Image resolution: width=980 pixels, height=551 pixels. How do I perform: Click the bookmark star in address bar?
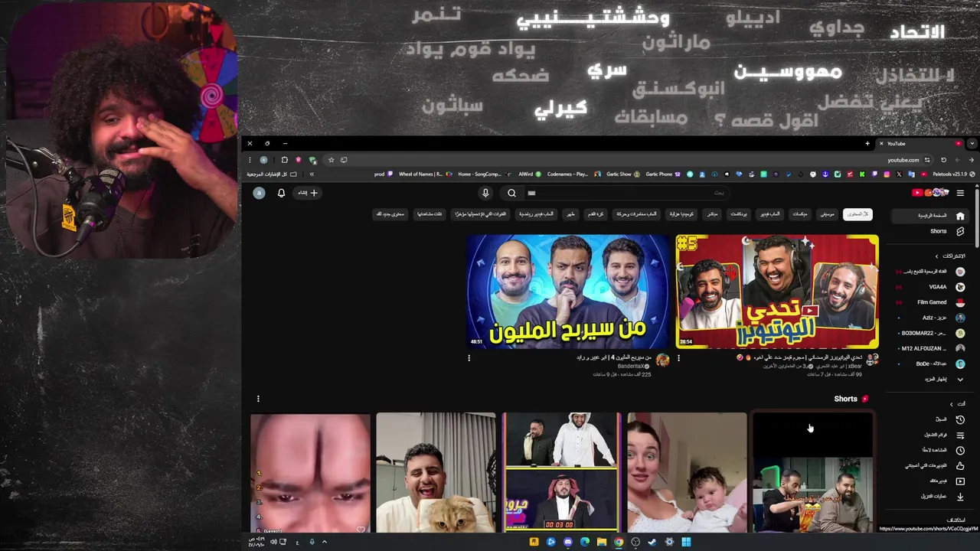331,160
